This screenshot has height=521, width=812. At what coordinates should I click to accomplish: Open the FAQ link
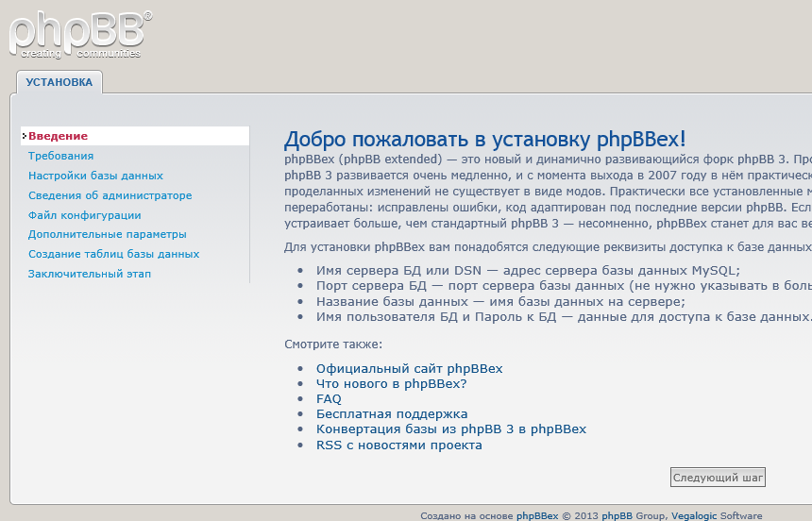tap(329, 399)
